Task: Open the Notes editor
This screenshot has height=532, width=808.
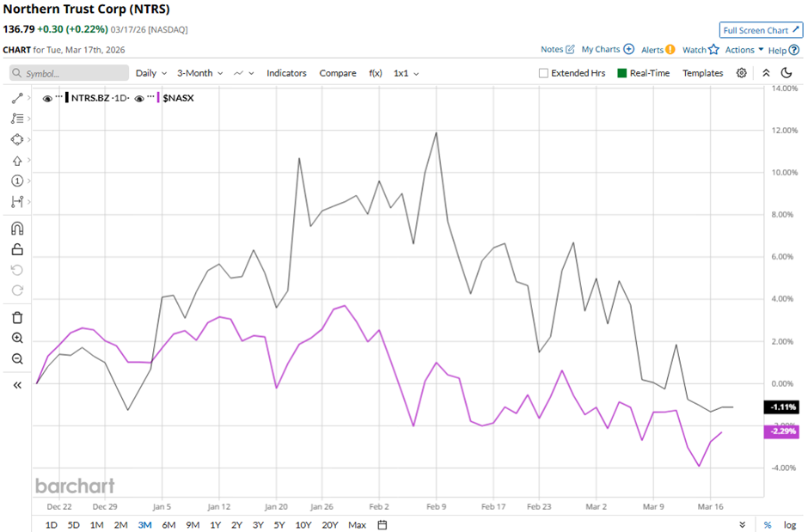Action: [x=558, y=50]
